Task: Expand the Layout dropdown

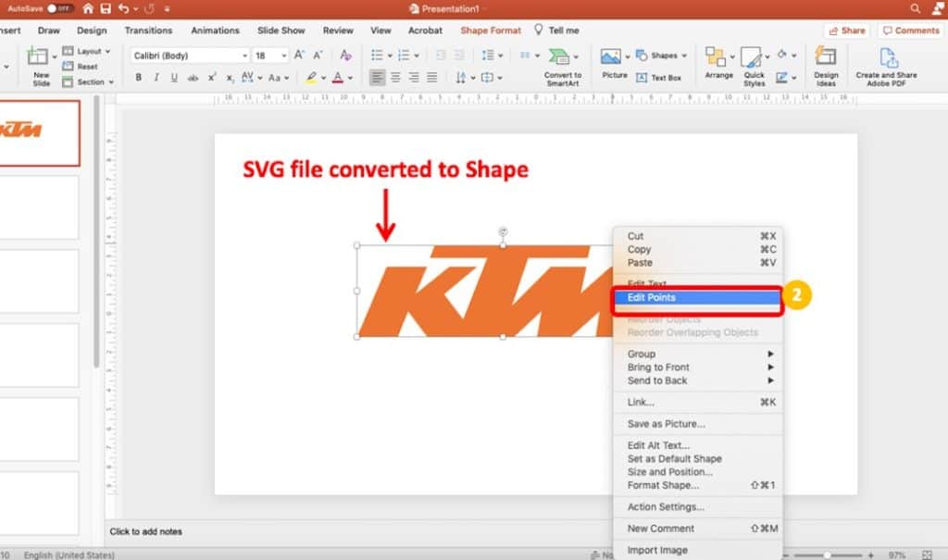Action: (86, 52)
